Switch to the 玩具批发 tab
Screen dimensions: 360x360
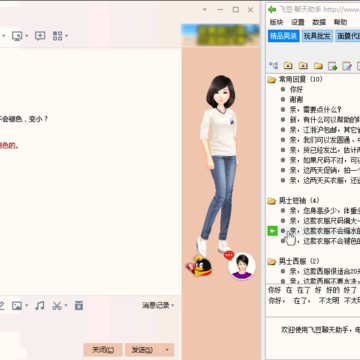(317, 36)
